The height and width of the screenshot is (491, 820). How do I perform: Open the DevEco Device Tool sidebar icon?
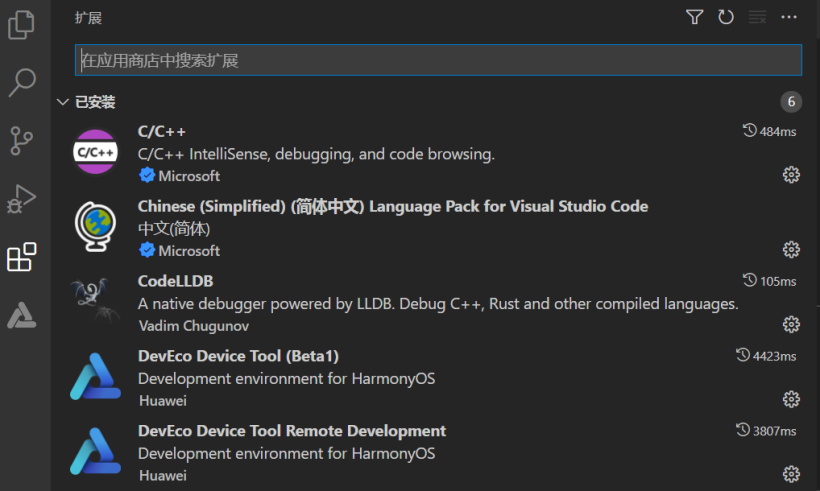[x=22, y=315]
